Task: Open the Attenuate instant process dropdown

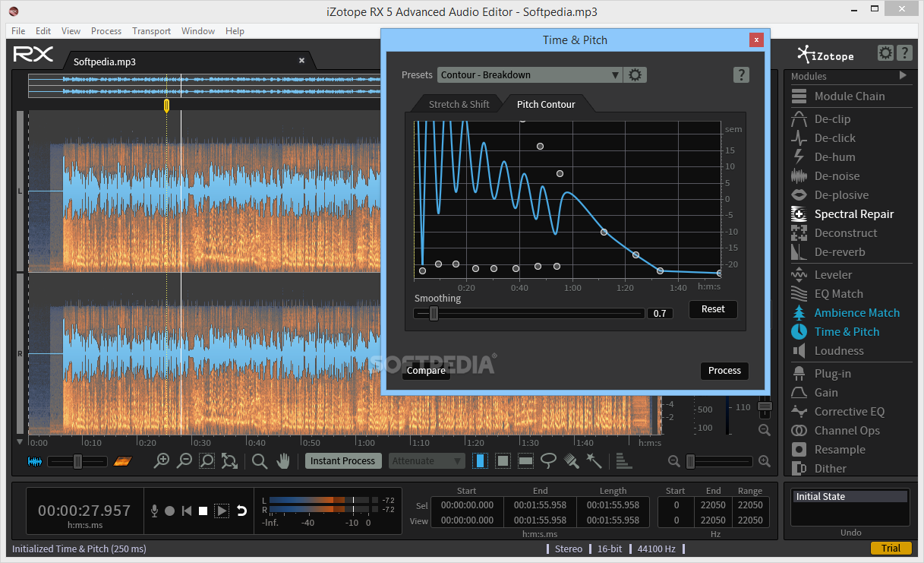Action: click(427, 460)
